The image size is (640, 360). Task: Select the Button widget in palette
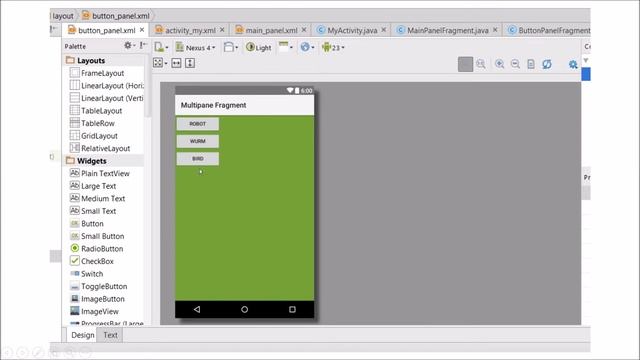(87, 224)
